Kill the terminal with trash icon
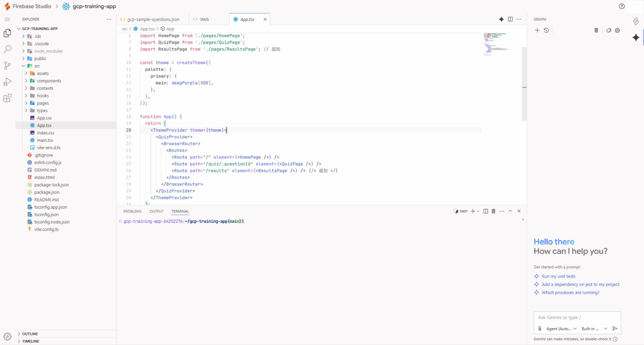Screen dimensions: 644x345 [493, 211]
